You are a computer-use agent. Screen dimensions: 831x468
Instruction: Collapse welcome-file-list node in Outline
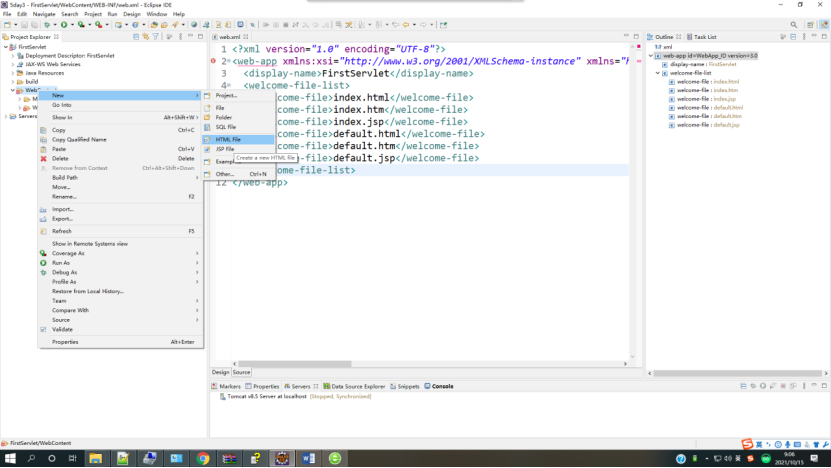coord(658,73)
